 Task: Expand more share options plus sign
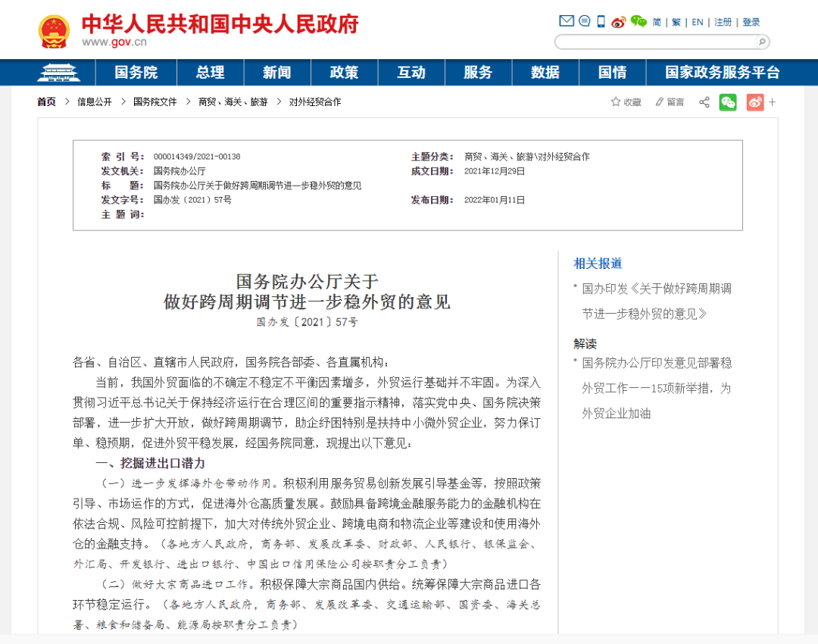773,102
